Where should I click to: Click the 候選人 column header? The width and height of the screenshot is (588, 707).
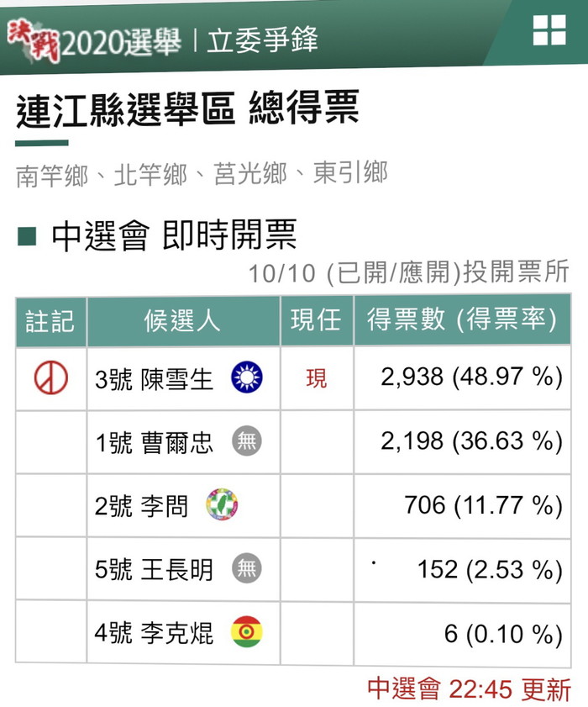click(x=183, y=320)
